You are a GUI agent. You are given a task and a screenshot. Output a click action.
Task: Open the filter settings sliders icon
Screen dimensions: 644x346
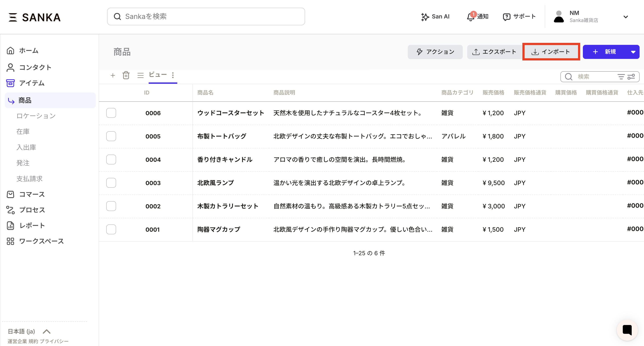(x=631, y=77)
